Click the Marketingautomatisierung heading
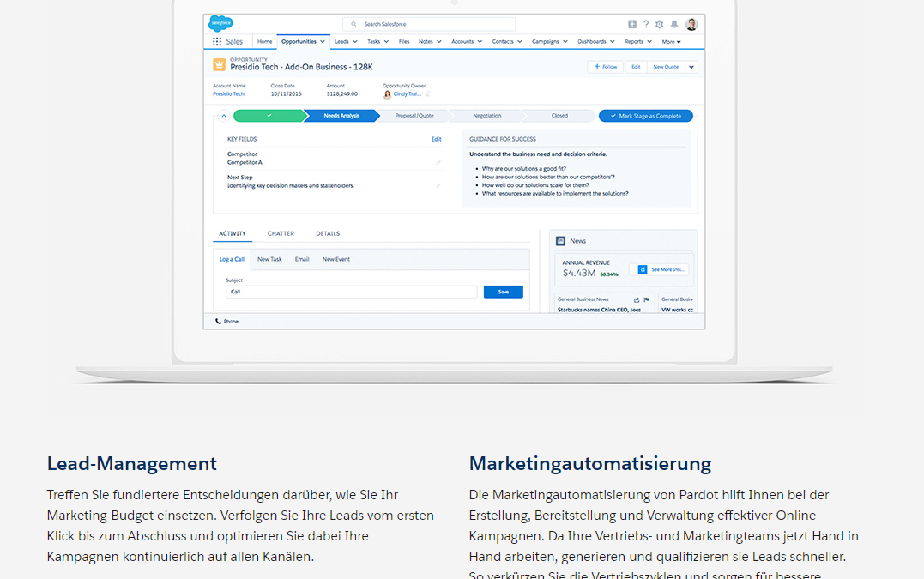This screenshot has width=924, height=579. [590, 463]
